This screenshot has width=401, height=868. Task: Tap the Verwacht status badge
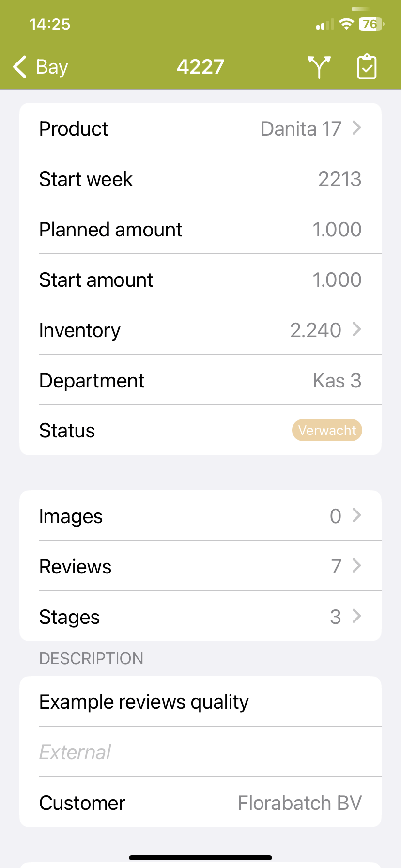[x=327, y=430]
